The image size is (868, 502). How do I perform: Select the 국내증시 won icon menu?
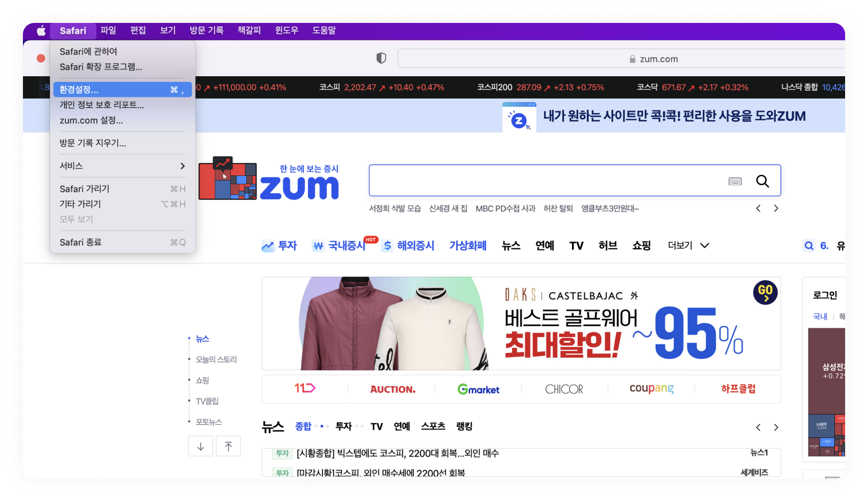pos(318,245)
